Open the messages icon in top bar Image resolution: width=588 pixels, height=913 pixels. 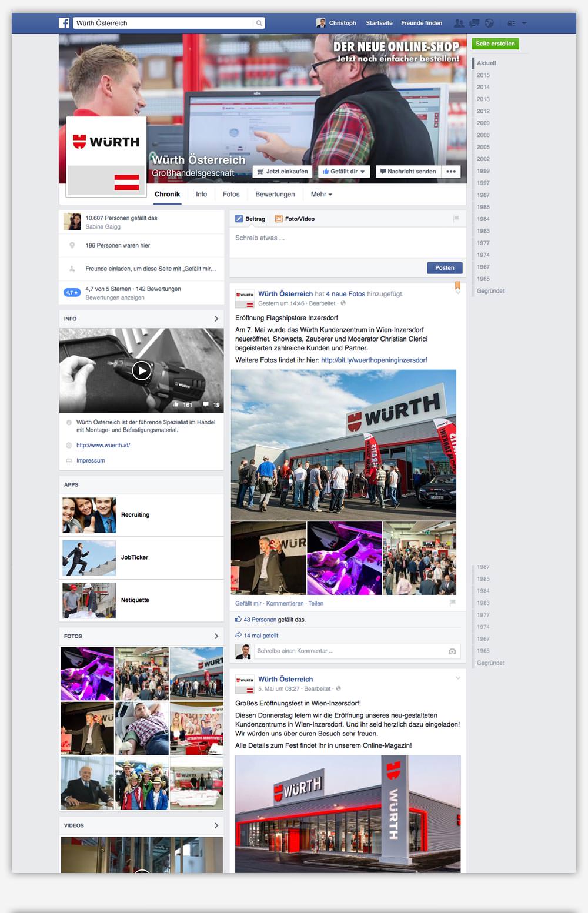pos(474,23)
